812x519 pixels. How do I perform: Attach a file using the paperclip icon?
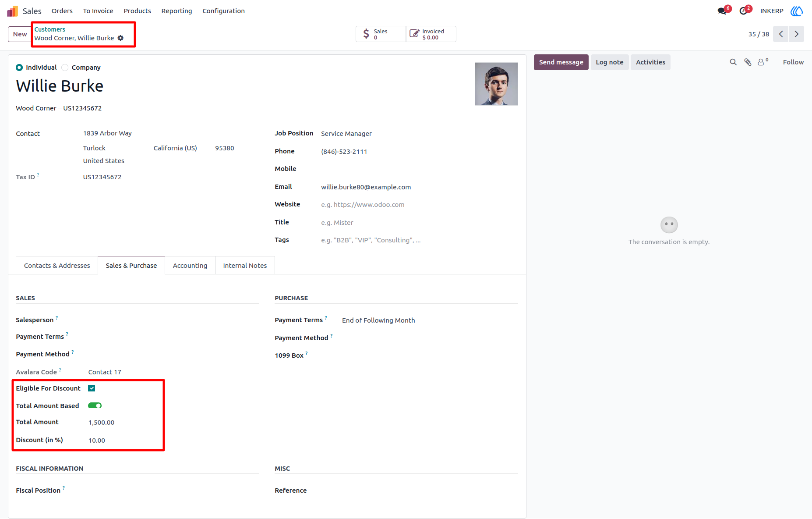click(748, 62)
